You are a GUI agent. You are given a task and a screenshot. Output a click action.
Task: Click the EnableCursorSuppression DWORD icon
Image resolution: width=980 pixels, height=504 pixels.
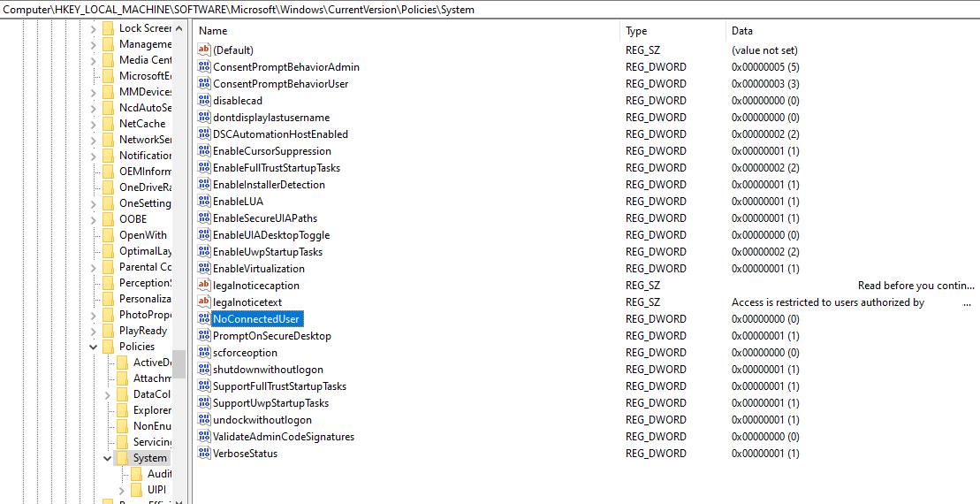[204, 151]
